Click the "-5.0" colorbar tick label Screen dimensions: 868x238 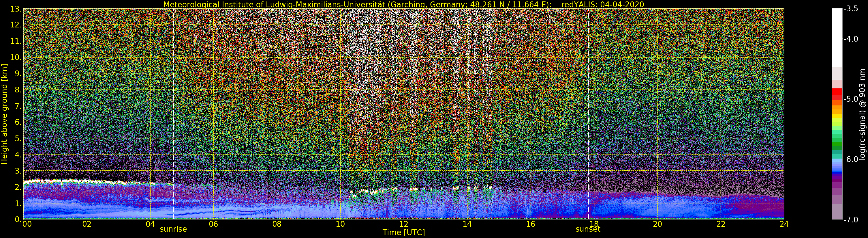pos(851,99)
